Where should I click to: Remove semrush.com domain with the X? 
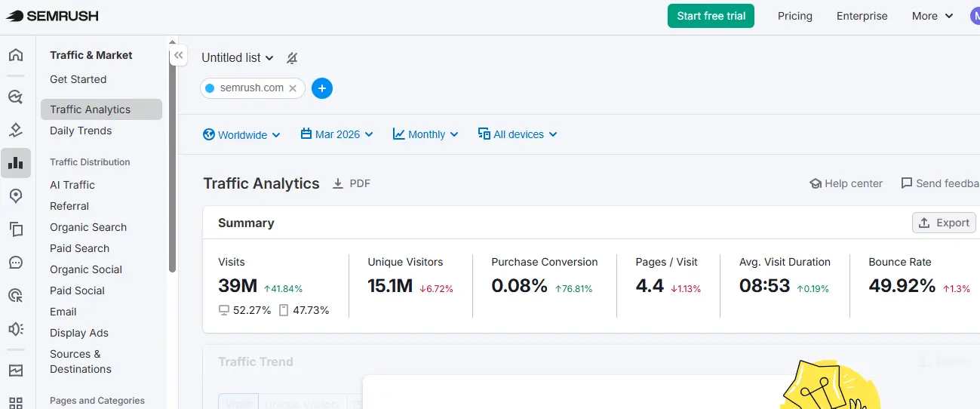click(x=293, y=88)
